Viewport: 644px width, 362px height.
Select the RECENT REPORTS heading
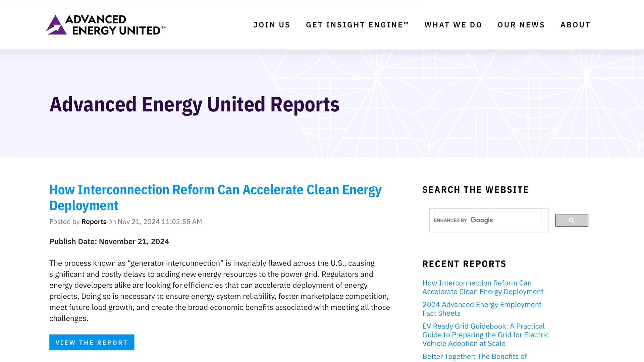[464, 264]
